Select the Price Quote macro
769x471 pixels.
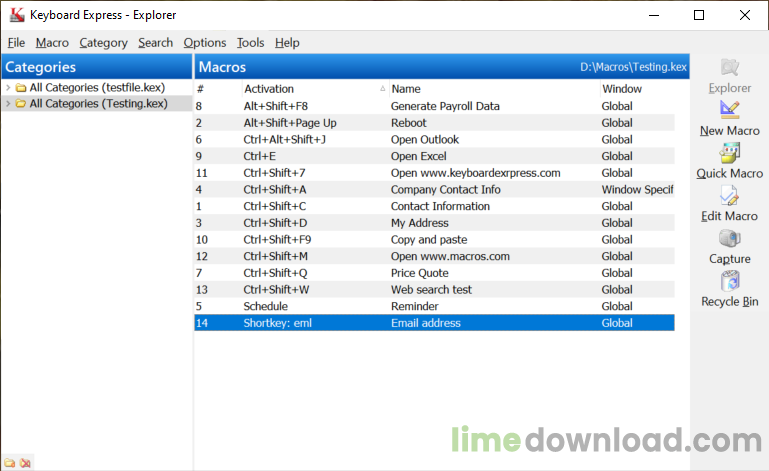pyautogui.click(x=435, y=273)
